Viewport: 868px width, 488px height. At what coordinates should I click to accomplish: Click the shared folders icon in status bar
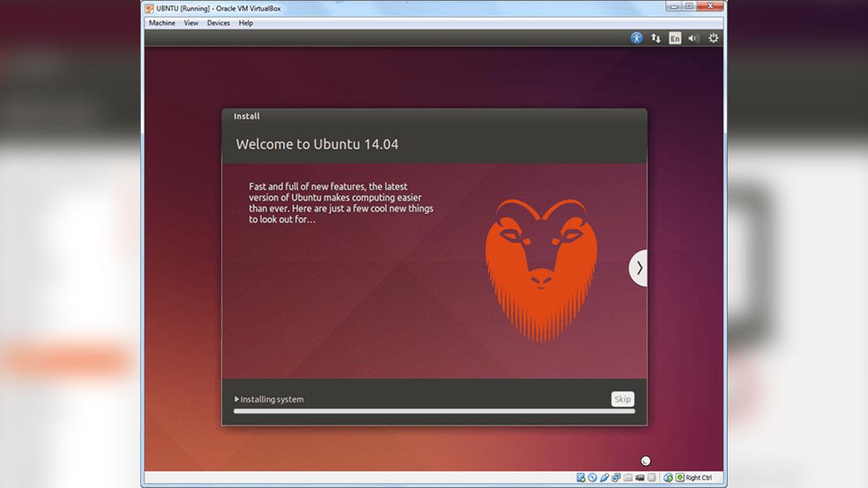(x=626, y=477)
